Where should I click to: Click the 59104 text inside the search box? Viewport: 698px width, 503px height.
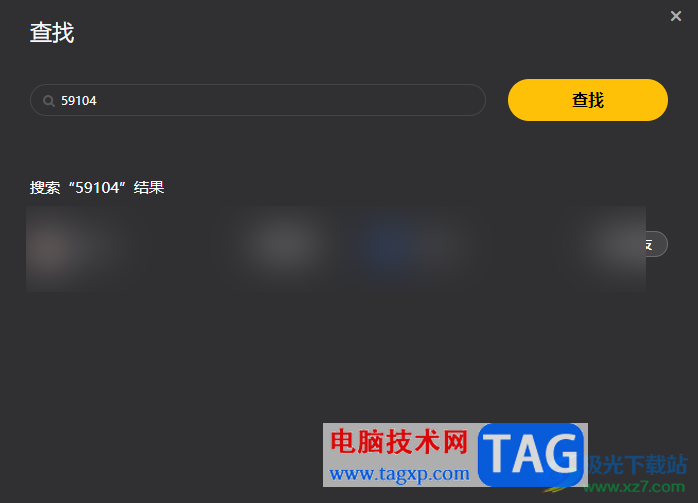pyautogui.click(x=79, y=101)
